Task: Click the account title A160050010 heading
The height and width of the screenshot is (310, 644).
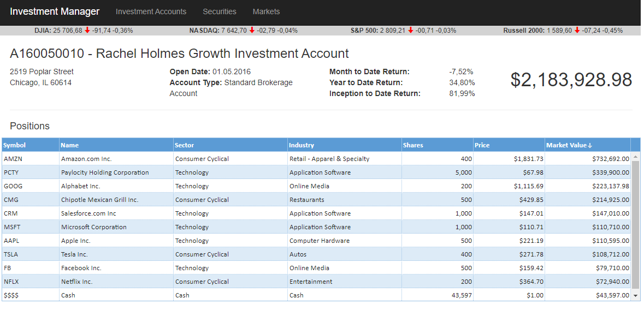Action: click(x=180, y=53)
